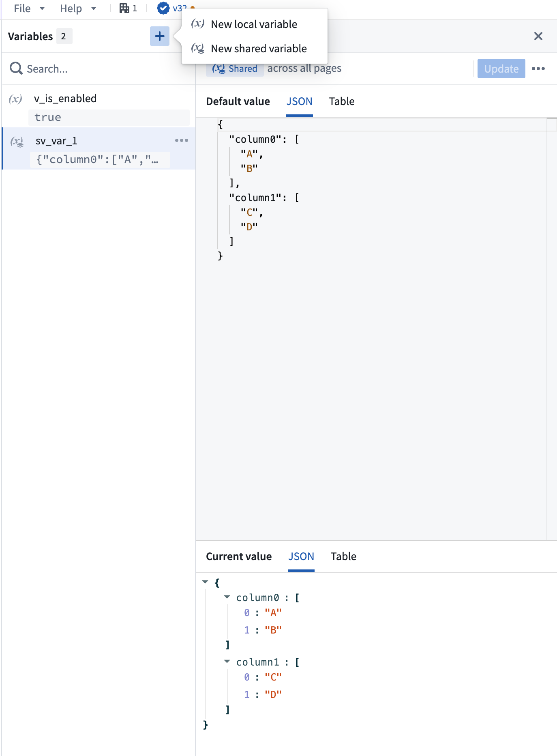Image resolution: width=557 pixels, height=756 pixels.
Task: Click the "true" value under v_is_enabled
Action: click(x=48, y=117)
